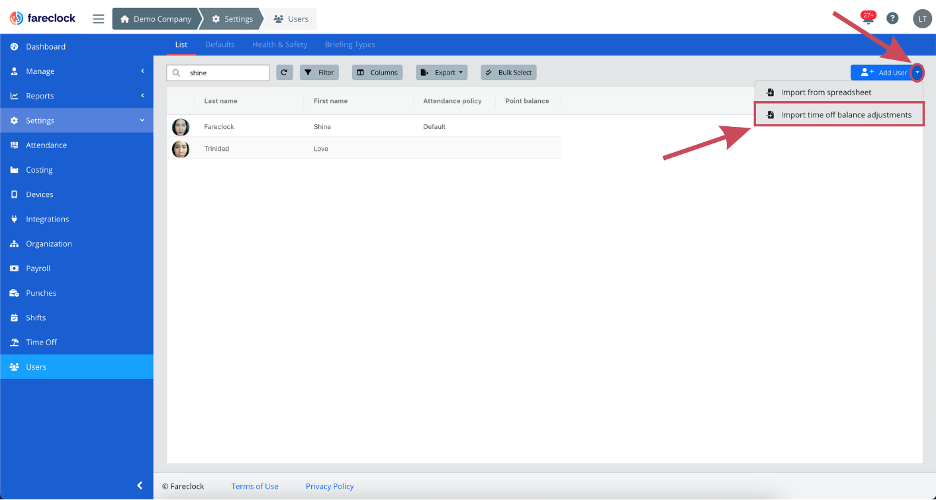
Task: Click the Add User button
Action: 881,73
